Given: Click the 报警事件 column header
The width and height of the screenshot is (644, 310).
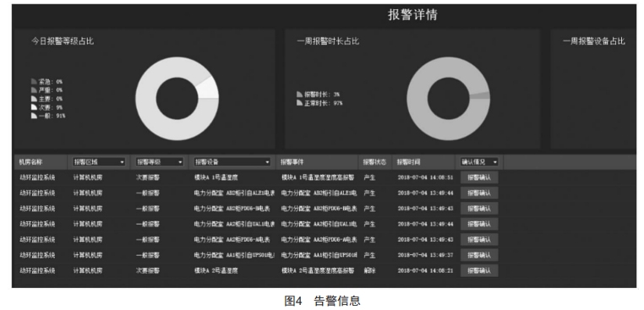Looking at the screenshot, I should [x=292, y=162].
